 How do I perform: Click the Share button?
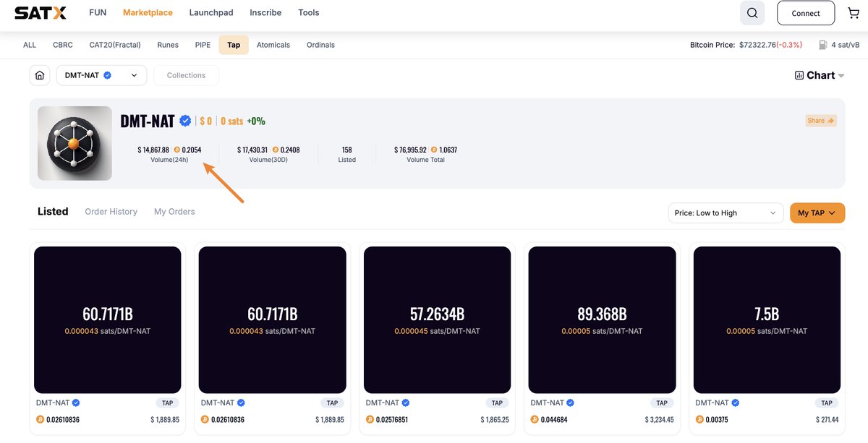coord(821,121)
